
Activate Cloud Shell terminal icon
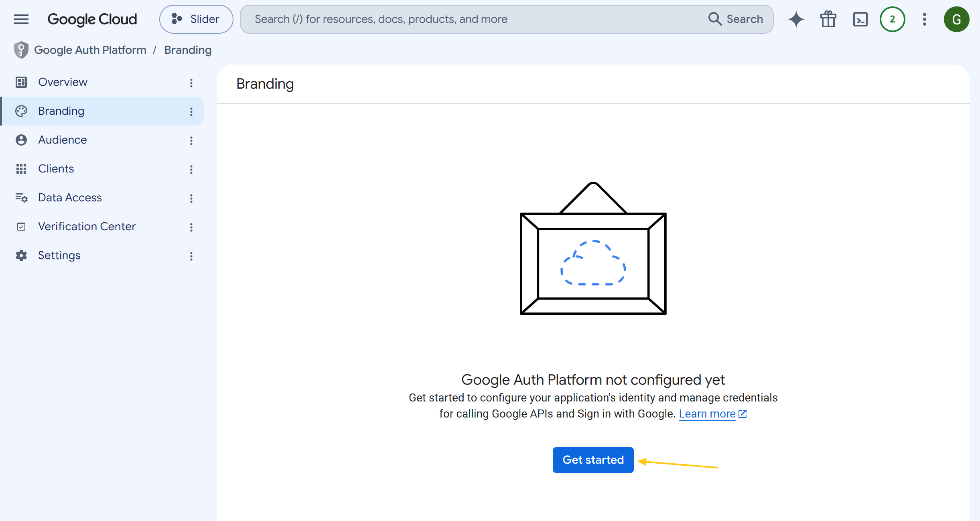coord(860,19)
